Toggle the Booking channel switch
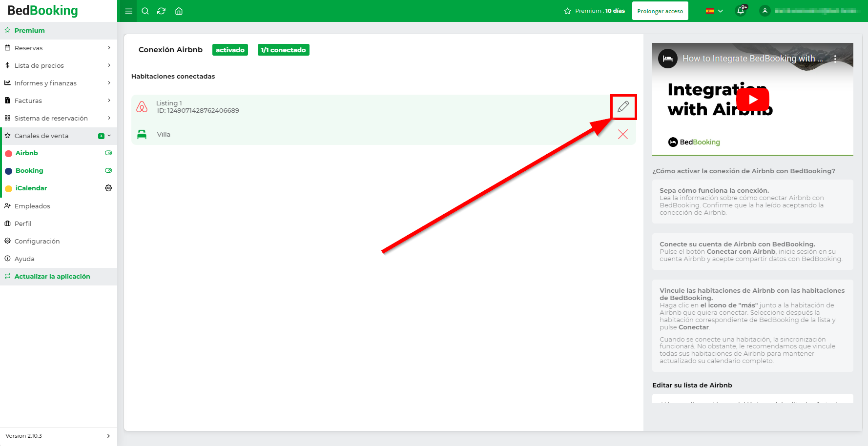Viewport: 868px width, 446px height. click(108, 170)
